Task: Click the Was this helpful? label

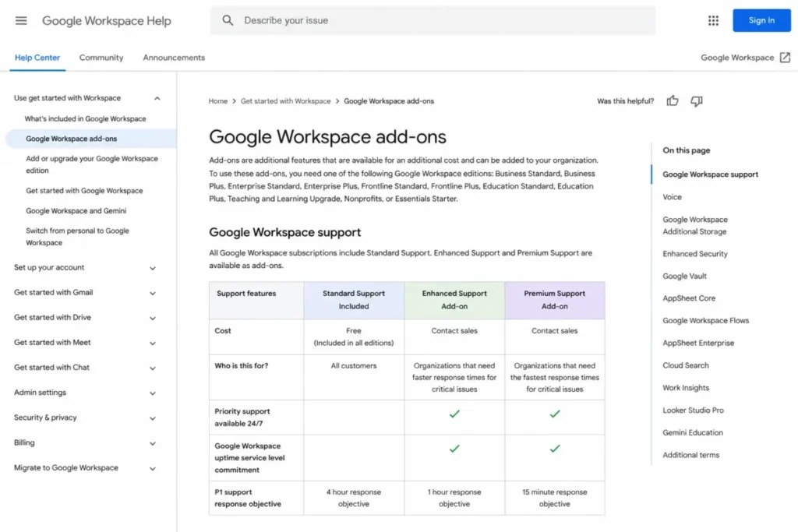Action: tap(626, 100)
